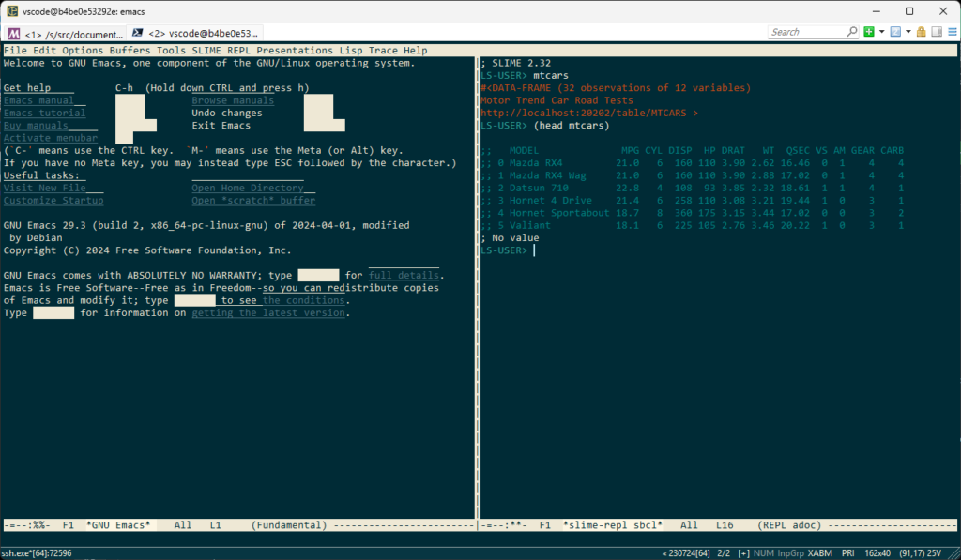Select active console "2" toolbar button
This screenshot has height=560, width=961.
[x=895, y=31]
